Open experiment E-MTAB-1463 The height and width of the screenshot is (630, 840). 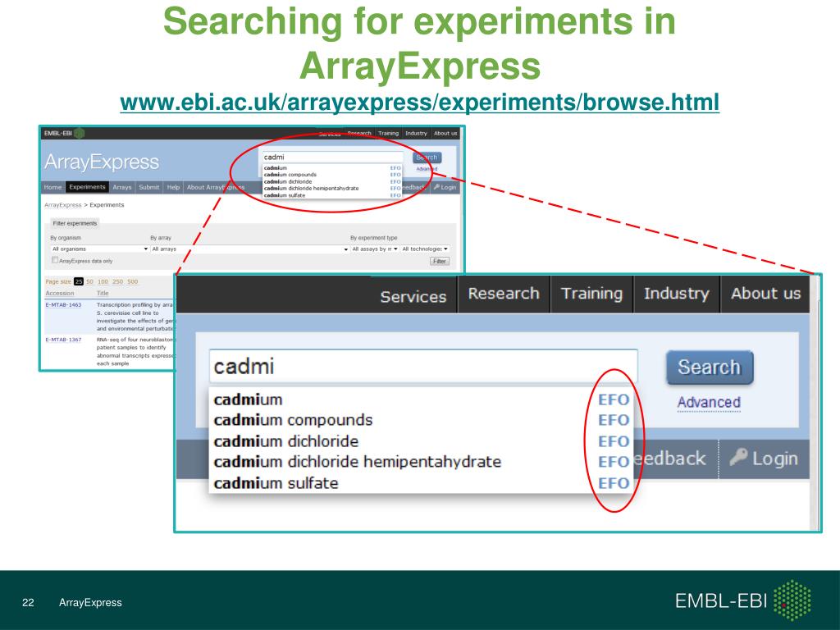[63, 305]
